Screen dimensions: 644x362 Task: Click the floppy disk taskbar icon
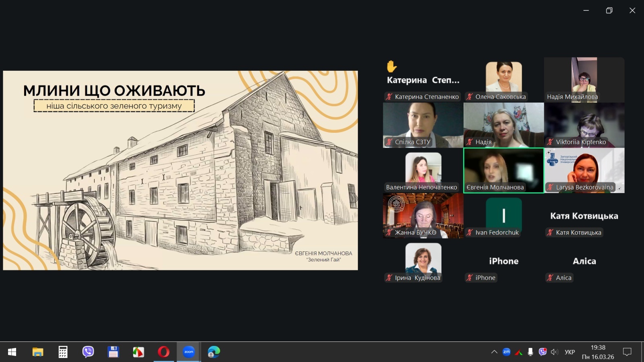pos(113,352)
